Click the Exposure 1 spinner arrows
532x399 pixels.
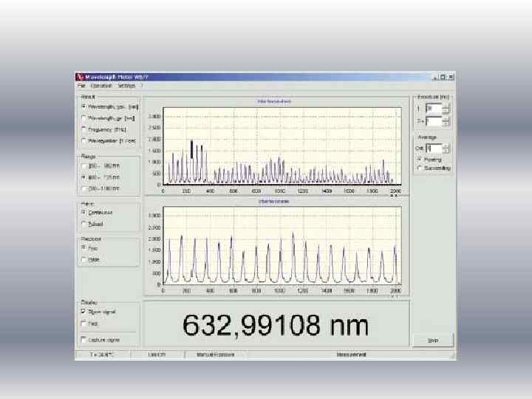point(446,109)
